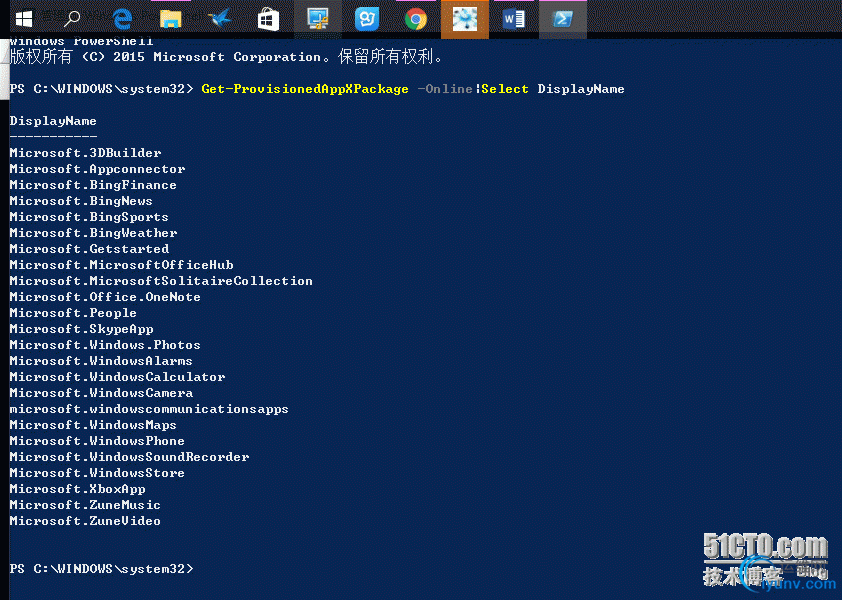
Task: Click the Microsoft.WindowsMaps entry
Action: pyautogui.click(x=93, y=426)
